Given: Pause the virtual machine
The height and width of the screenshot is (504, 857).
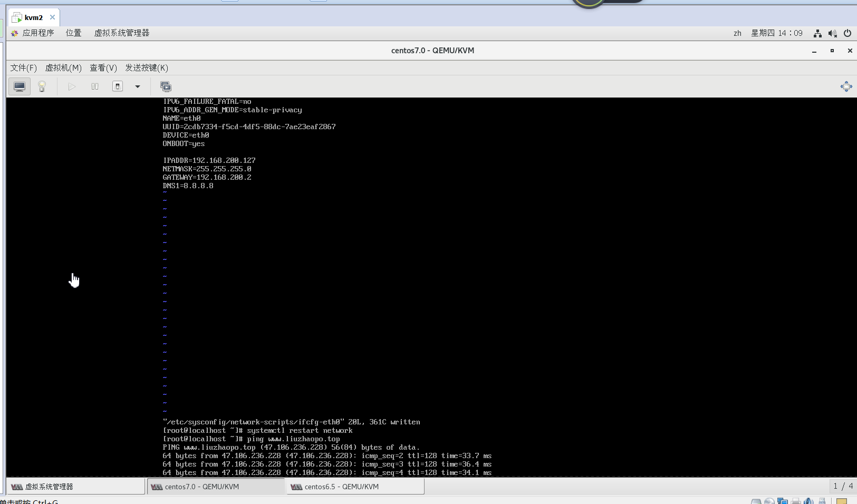Looking at the screenshot, I should click(x=95, y=86).
